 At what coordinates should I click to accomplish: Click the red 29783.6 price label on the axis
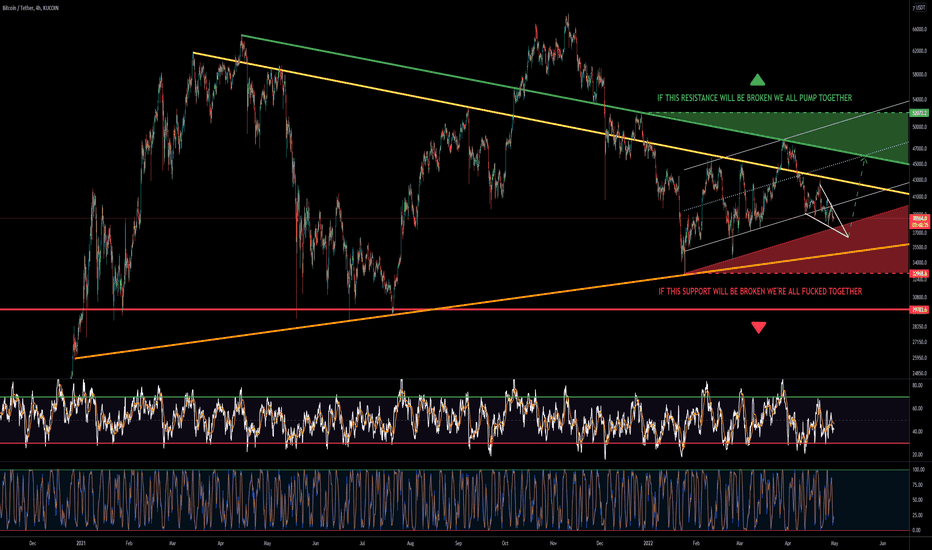(920, 309)
